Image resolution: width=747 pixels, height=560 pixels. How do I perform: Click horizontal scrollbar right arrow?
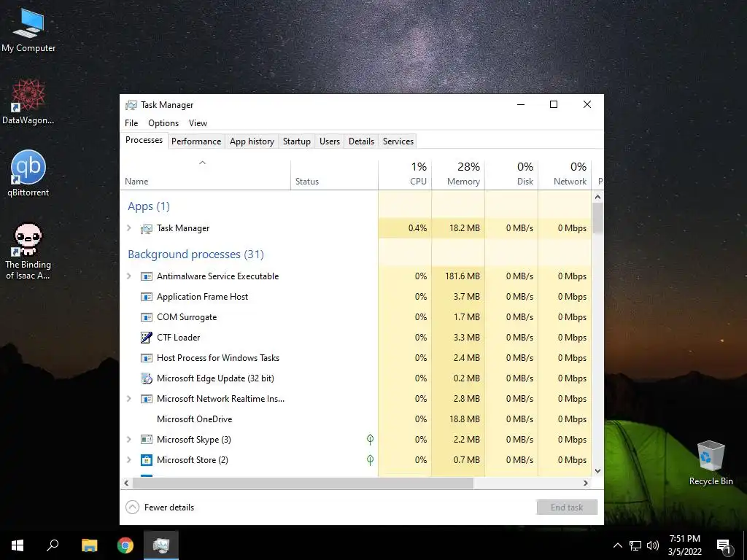click(586, 483)
